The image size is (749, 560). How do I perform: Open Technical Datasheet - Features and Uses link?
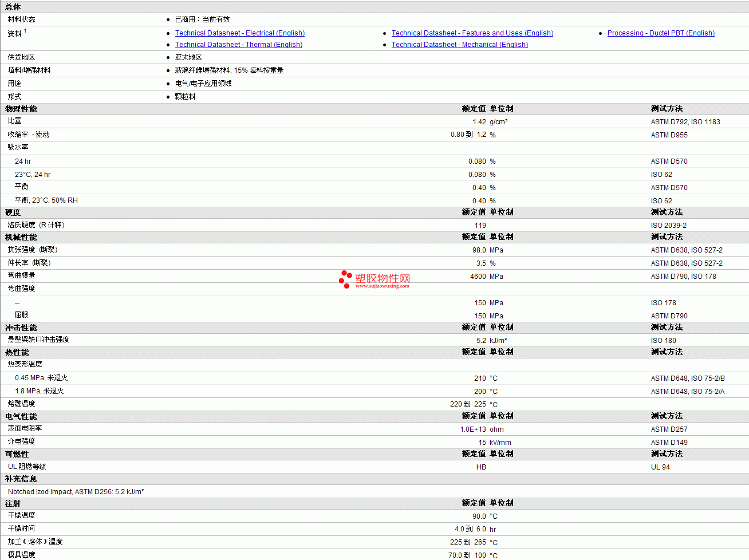472,33
